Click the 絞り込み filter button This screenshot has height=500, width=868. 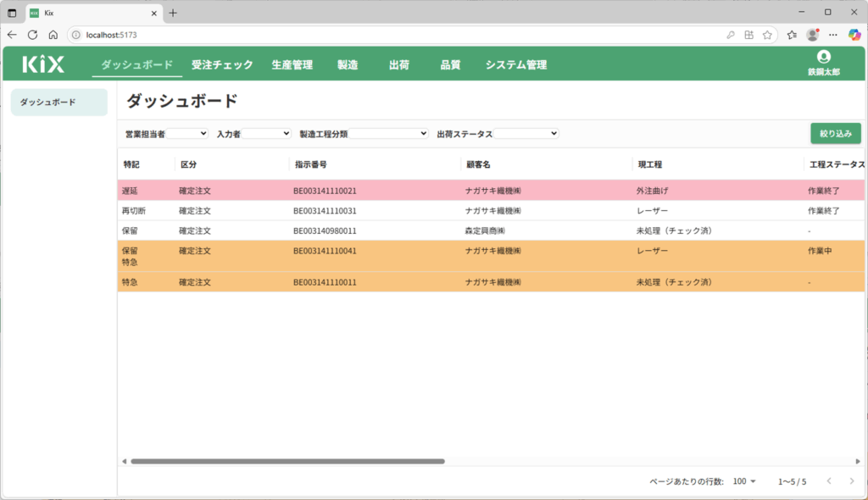836,133
